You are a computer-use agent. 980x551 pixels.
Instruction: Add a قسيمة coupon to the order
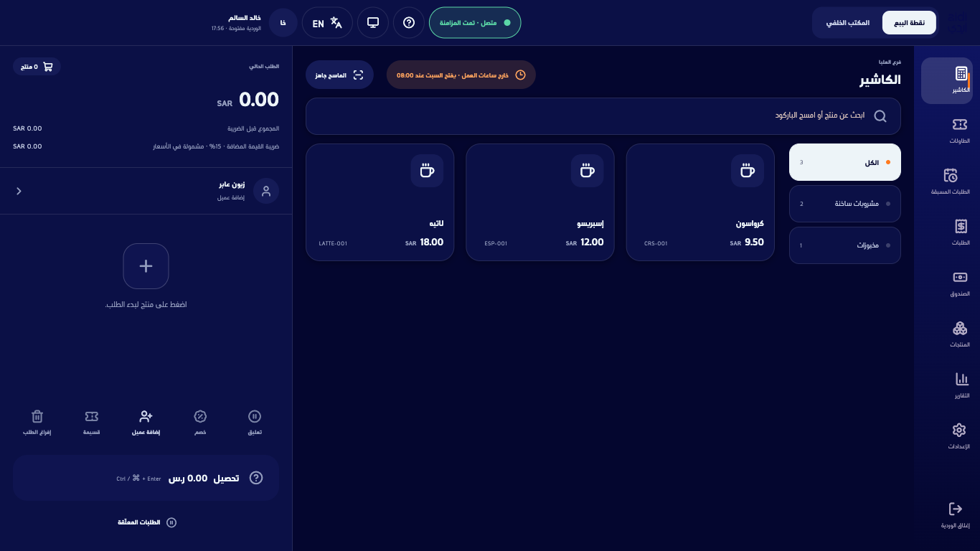pos(92,423)
